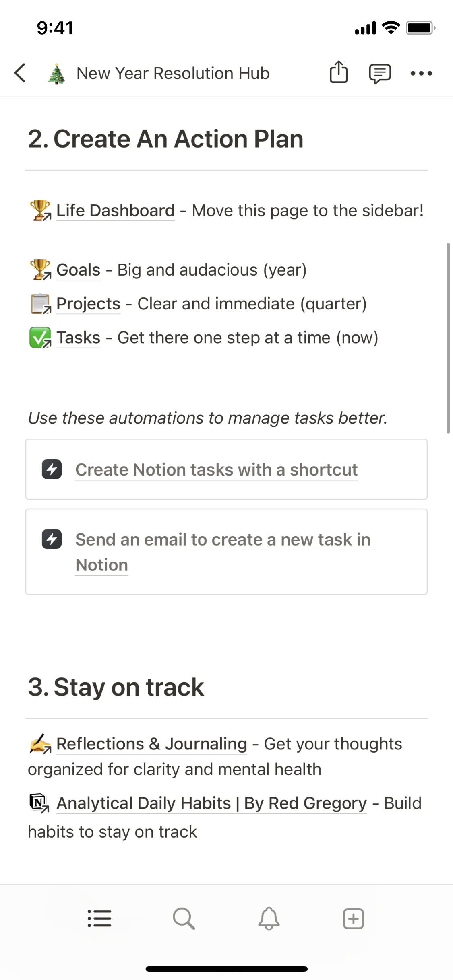Open Create Notion tasks with a shortcut
The height and width of the screenshot is (980, 453).
pos(226,469)
